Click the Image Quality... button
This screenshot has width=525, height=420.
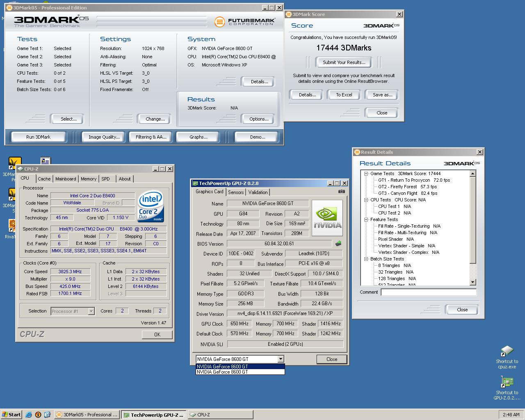click(104, 137)
